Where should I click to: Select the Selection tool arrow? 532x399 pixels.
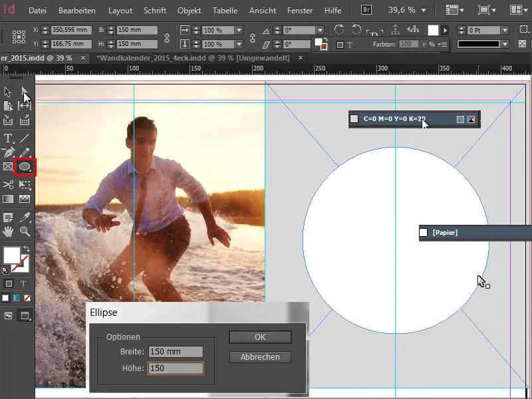click(x=8, y=92)
